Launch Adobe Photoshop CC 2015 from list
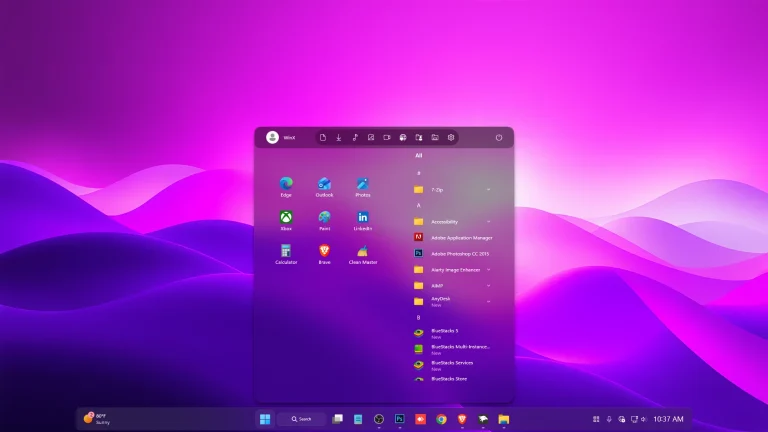The width and height of the screenshot is (768, 432). 453,254
